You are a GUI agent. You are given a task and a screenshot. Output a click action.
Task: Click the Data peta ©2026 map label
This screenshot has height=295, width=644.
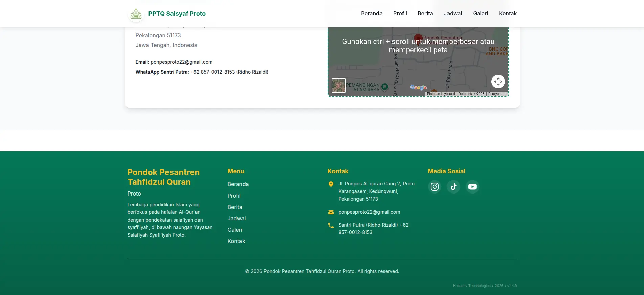471,94
